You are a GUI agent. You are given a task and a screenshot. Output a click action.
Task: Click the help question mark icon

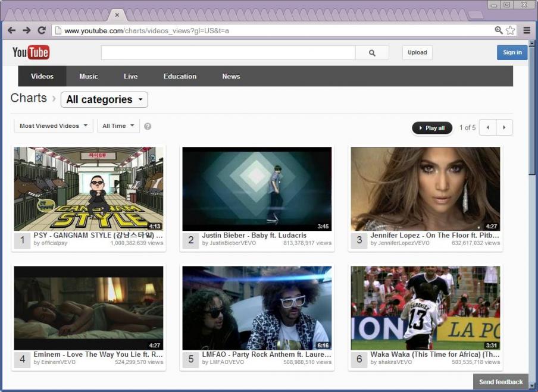pos(148,126)
